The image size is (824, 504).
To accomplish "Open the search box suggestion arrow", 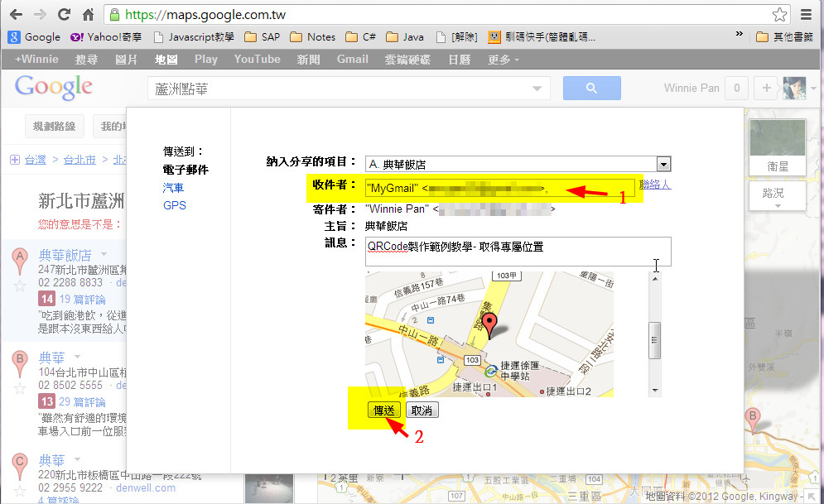I will click(537, 89).
